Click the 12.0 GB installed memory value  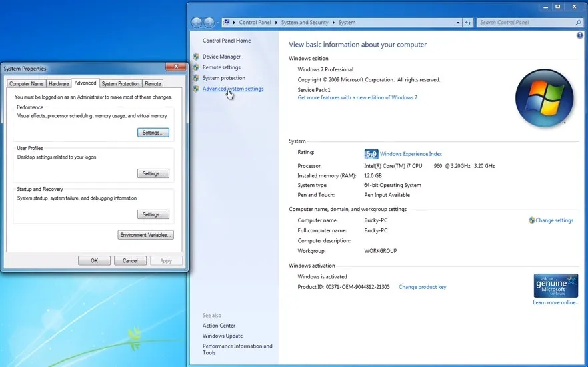373,176
